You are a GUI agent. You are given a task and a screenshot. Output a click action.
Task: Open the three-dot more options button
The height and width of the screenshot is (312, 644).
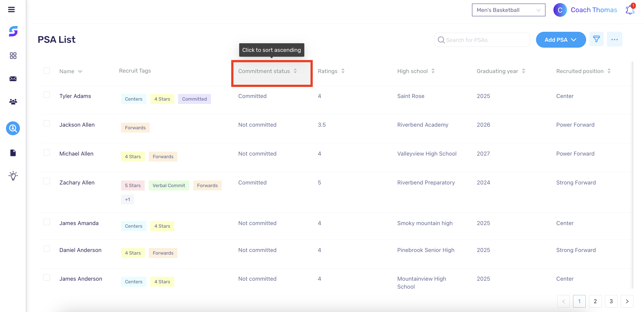pos(614,39)
